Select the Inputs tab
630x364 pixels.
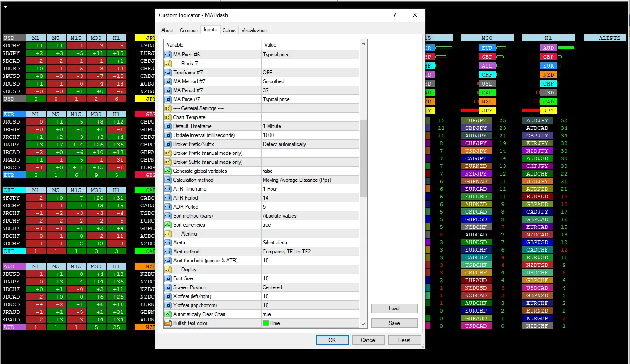click(210, 30)
